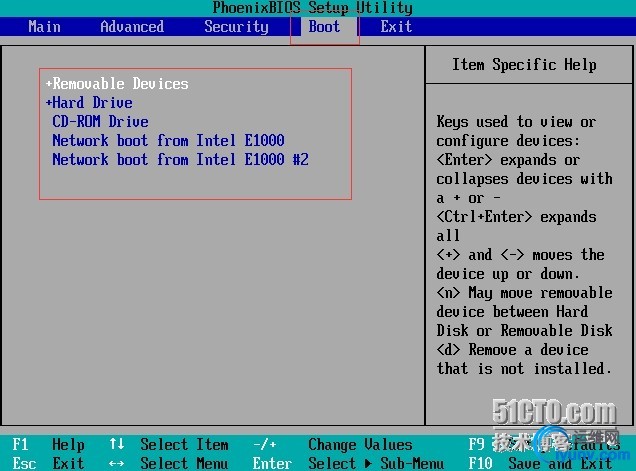Open the Security menu
The height and width of the screenshot is (471, 636).
pos(236,27)
